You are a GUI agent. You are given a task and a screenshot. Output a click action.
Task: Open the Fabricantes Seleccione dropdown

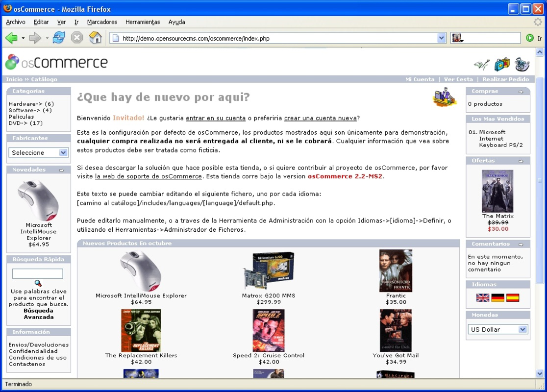point(38,152)
